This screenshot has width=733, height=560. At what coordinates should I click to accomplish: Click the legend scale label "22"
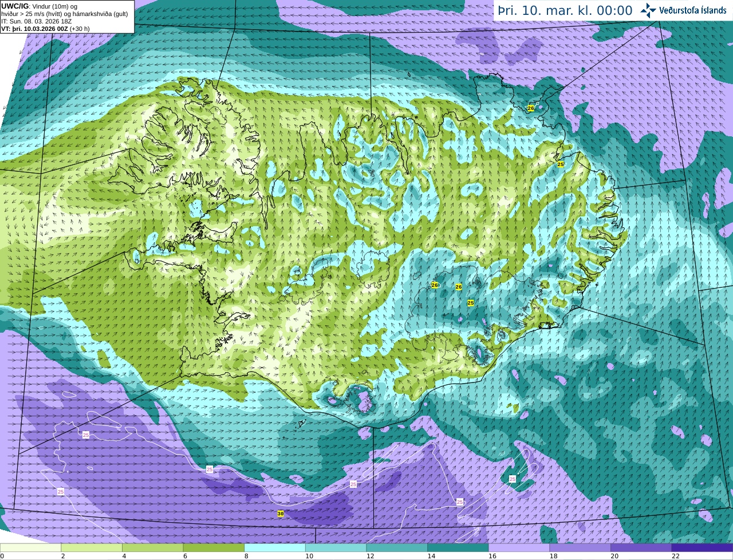pyautogui.click(x=676, y=556)
